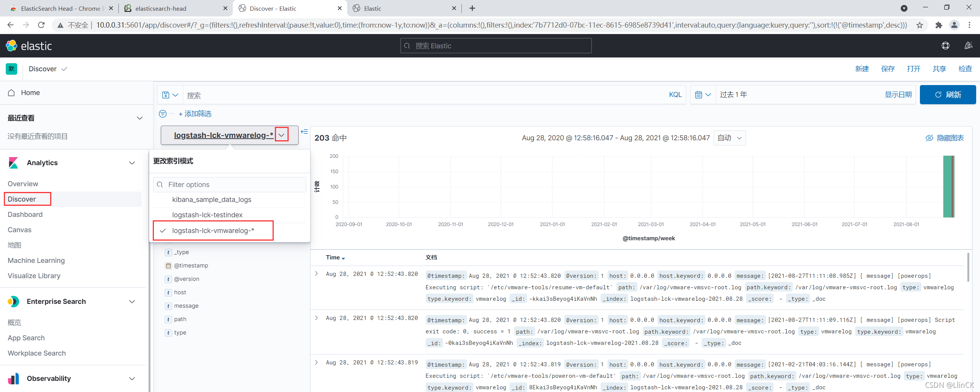Open Workplace Search nav item
This screenshot has width=980, height=392.
(x=37, y=353)
